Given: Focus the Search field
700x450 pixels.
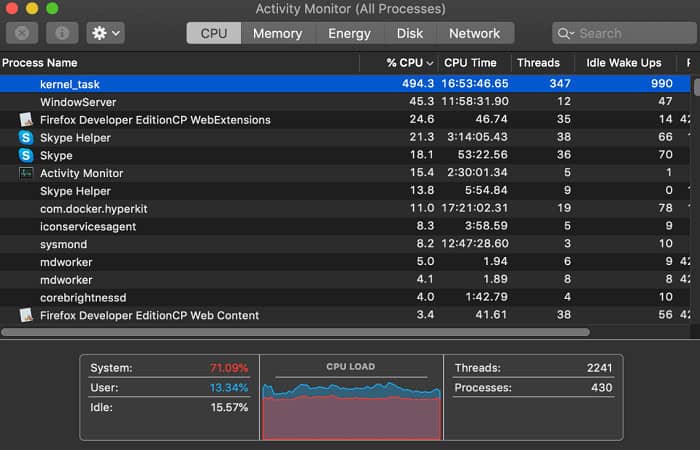Looking at the screenshot, I should click(625, 33).
